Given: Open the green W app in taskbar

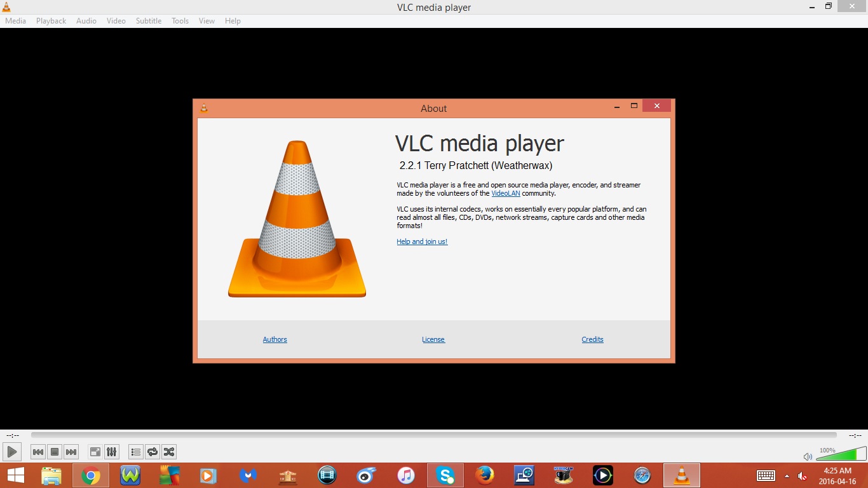Looking at the screenshot, I should tap(130, 475).
